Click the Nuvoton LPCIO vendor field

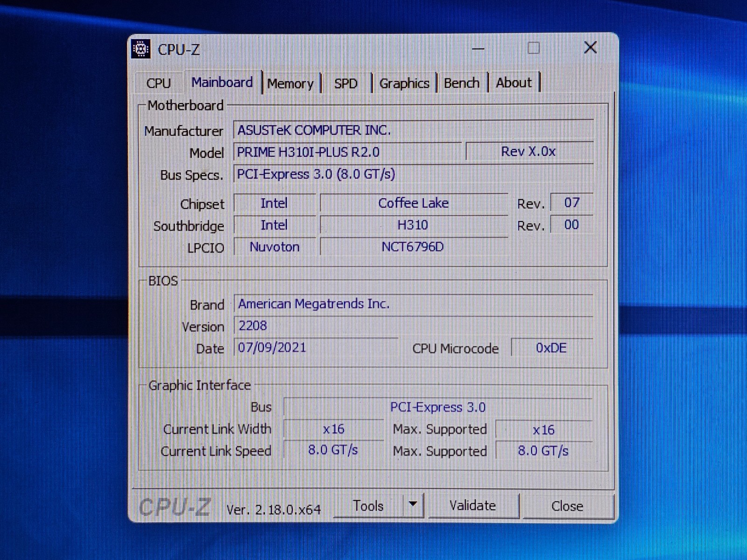(x=275, y=247)
